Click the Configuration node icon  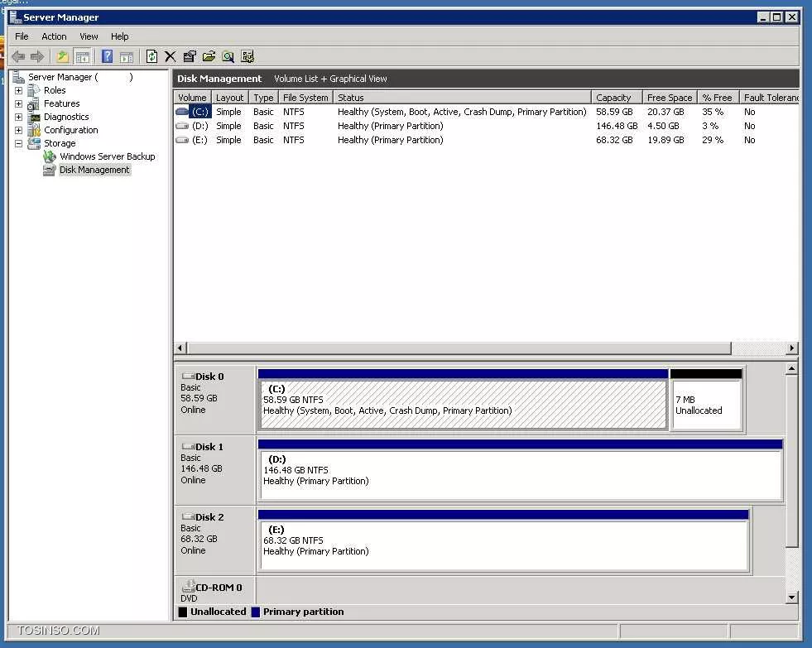[x=34, y=130]
